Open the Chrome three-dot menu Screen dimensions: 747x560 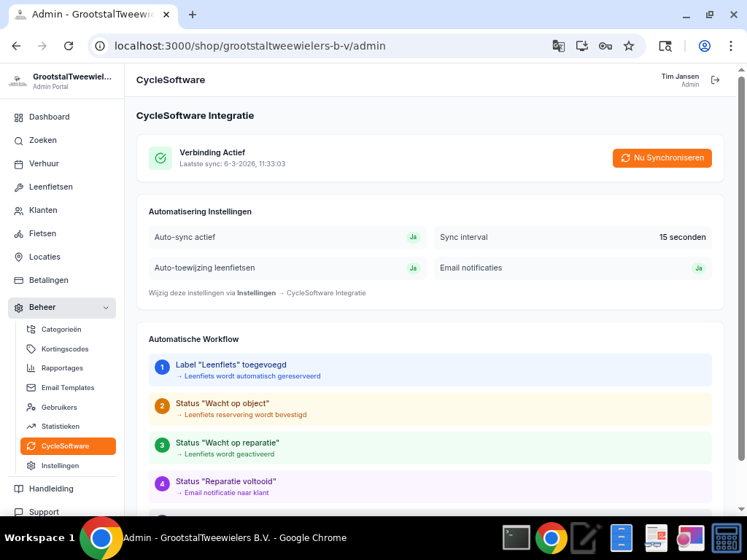pos(731,45)
